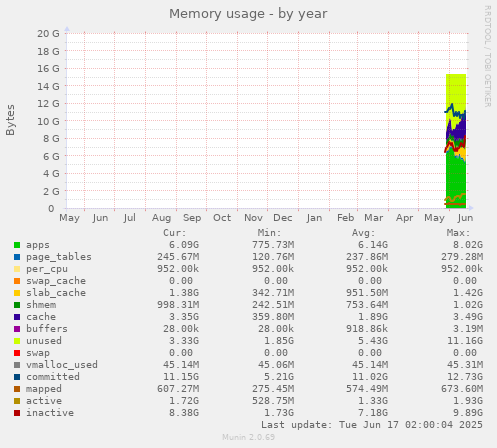Click the cache dark blue swatch
This screenshot has width=497, height=448.
[x=17, y=317]
